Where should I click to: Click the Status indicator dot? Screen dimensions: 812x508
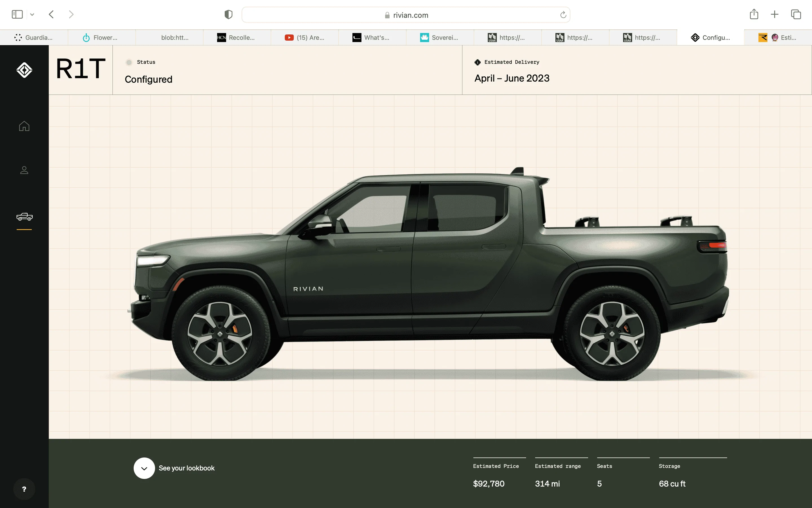coord(129,62)
